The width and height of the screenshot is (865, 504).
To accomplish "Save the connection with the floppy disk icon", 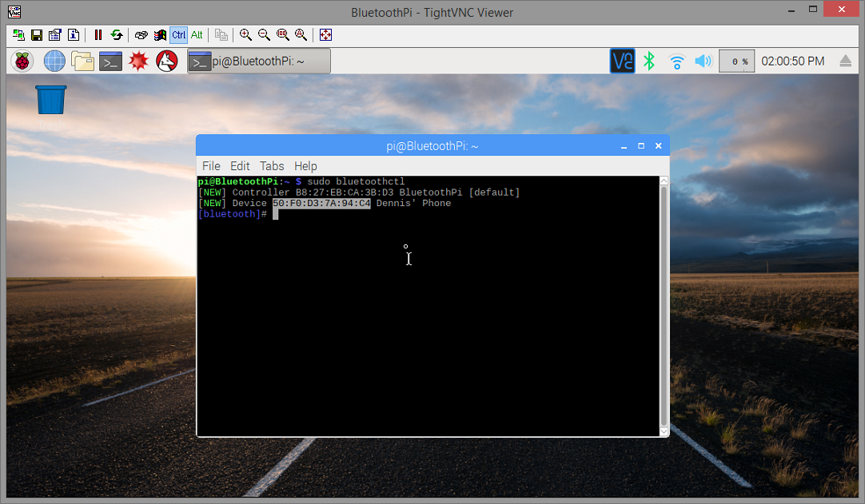I will tap(37, 34).
